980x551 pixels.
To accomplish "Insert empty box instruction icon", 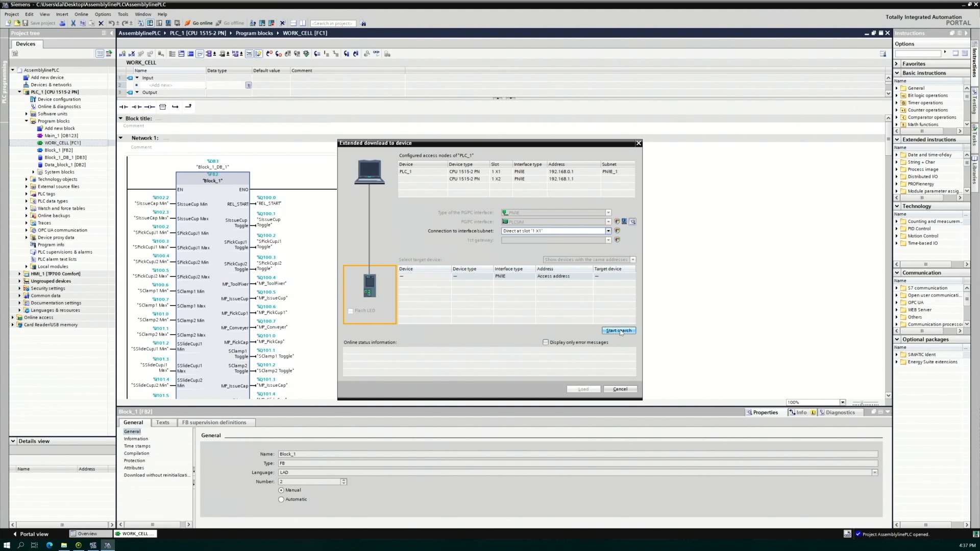I will (162, 107).
